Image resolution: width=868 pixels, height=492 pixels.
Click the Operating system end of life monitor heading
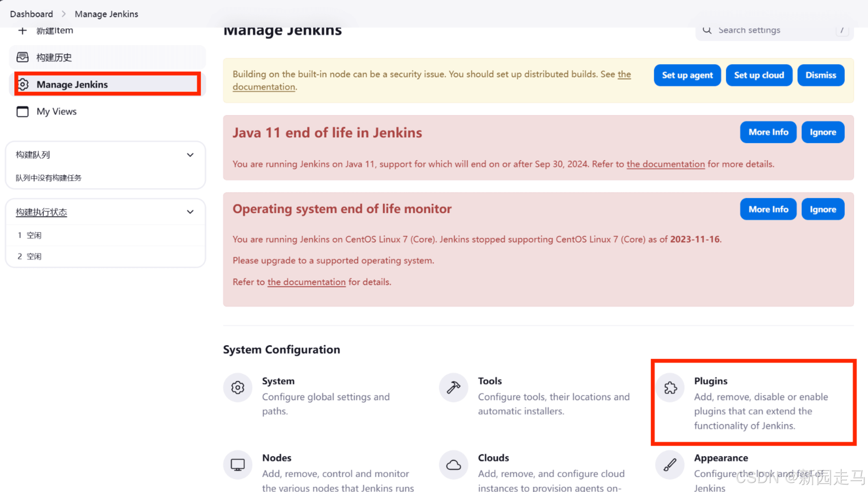342,209
